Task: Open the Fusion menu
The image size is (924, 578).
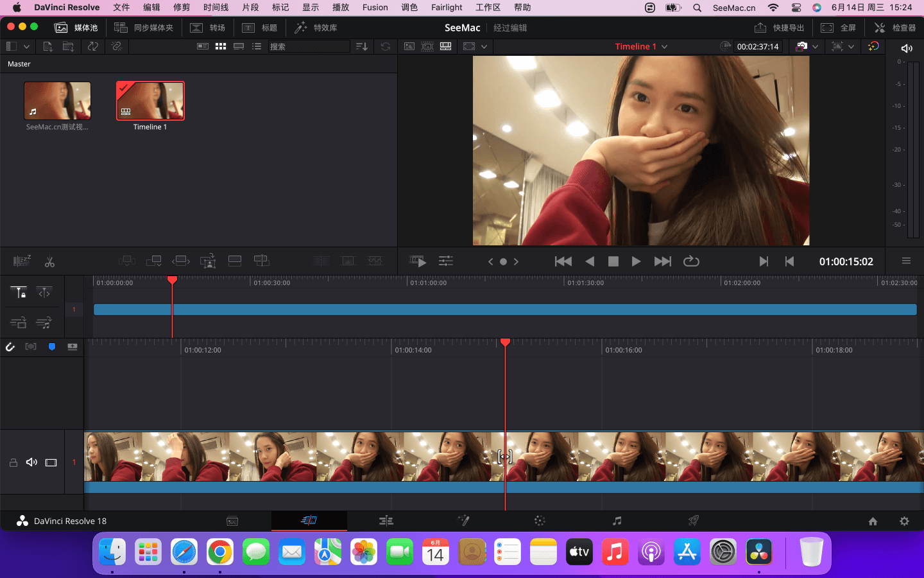Action: (x=375, y=8)
